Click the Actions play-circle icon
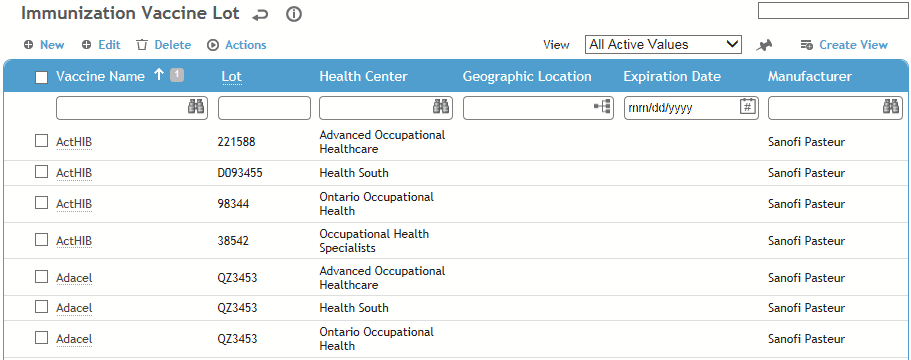Image resolution: width=911 pixels, height=360 pixels. [x=213, y=45]
